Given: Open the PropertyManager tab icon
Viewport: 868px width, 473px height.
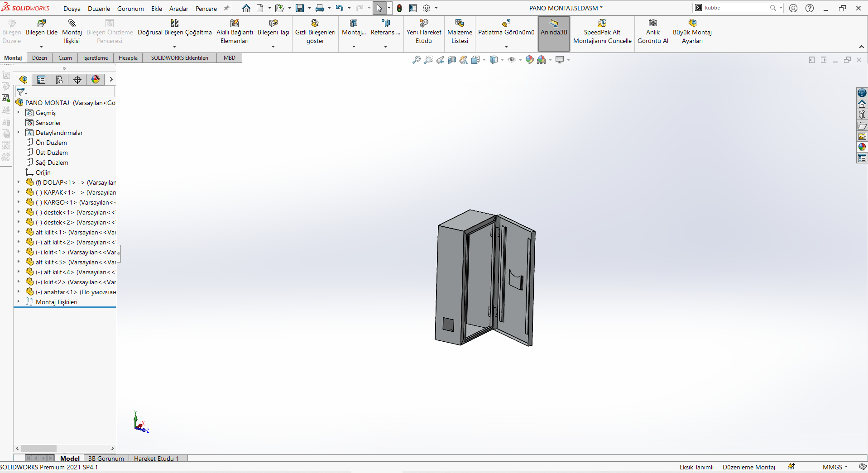Looking at the screenshot, I should (41, 80).
